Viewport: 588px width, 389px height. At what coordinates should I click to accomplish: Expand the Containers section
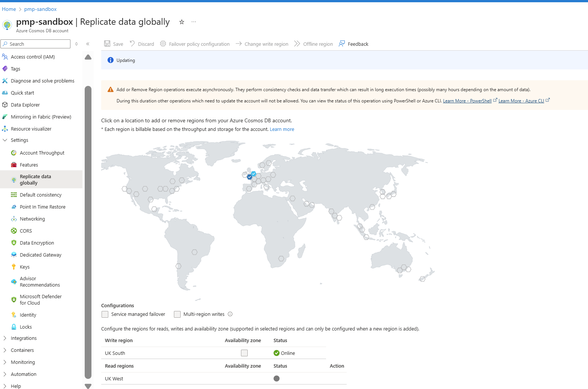[5, 350]
